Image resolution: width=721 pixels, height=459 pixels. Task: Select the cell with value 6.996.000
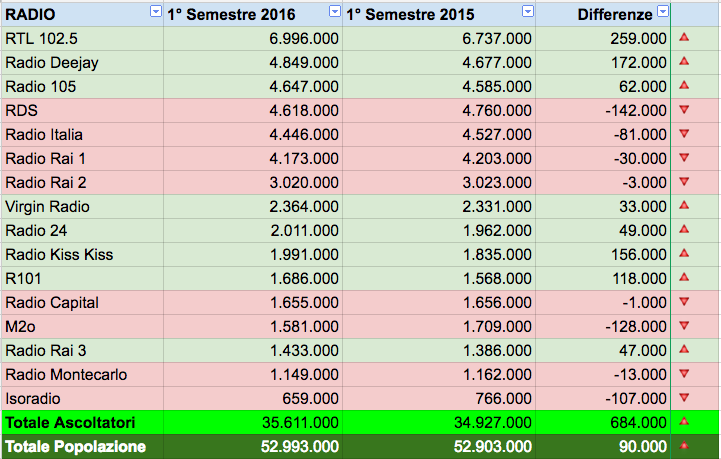click(253, 38)
